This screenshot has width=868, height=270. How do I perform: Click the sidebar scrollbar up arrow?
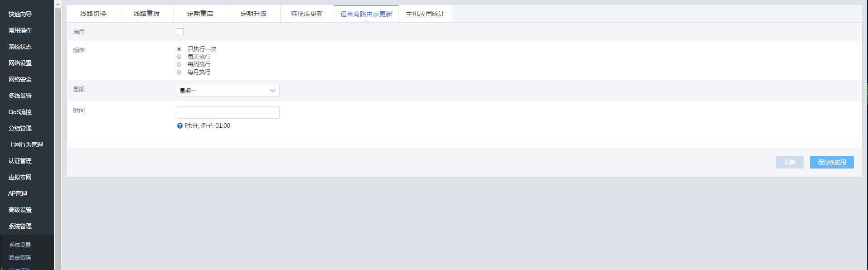pos(58,4)
